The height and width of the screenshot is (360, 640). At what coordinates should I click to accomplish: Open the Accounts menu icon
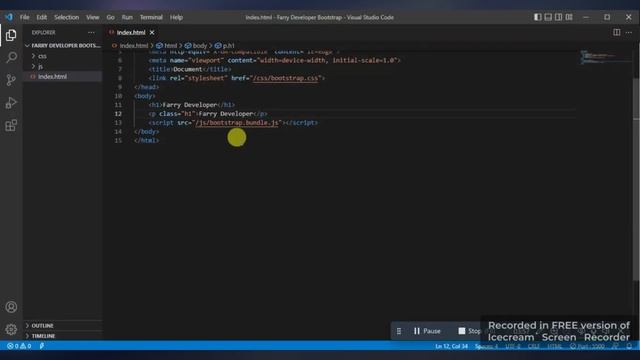click(11, 307)
